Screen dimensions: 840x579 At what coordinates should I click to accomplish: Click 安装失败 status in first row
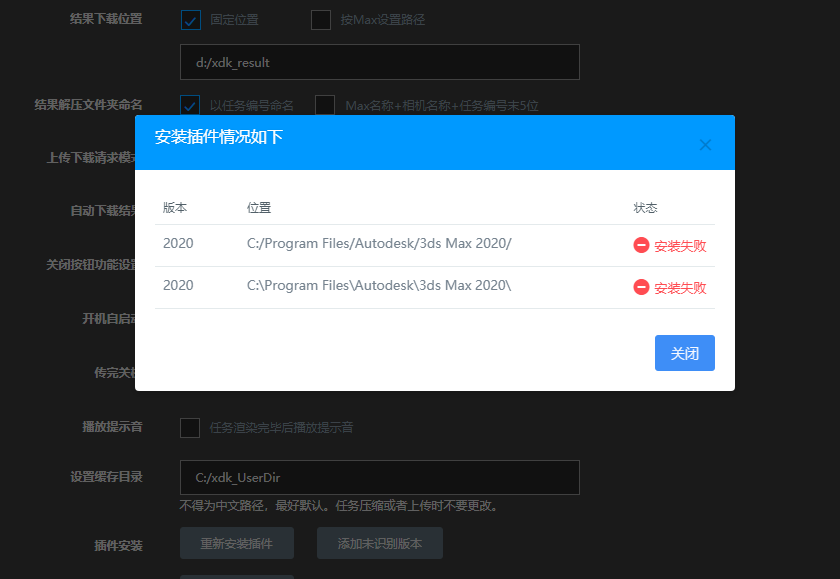tap(680, 246)
